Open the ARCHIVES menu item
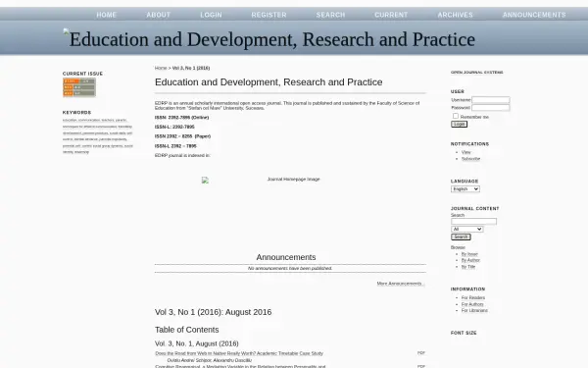Image resolution: width=588 pixels, height=368 pixels. click(x=456, y=15)
